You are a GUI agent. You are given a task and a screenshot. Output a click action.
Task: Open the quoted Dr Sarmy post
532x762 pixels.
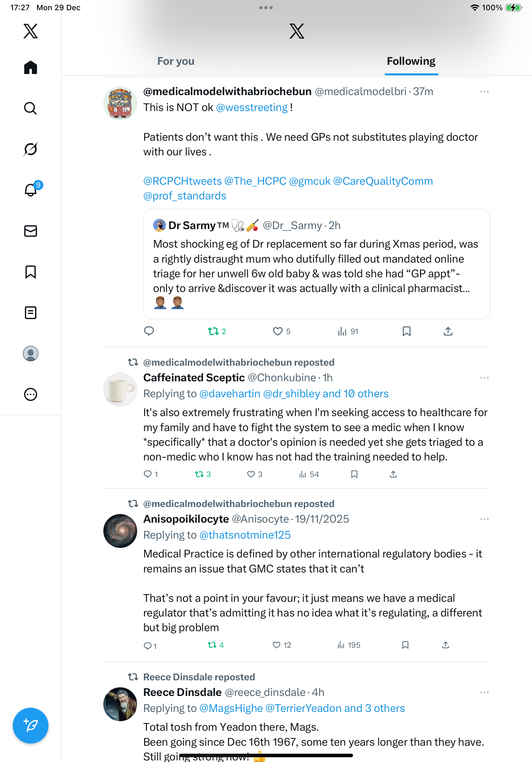point(316,265)
